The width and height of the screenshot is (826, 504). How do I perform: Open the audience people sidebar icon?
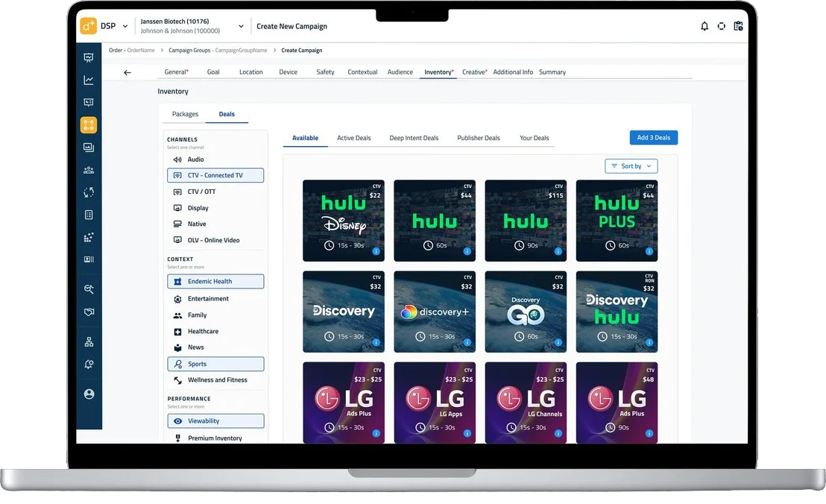(x=89, y=169)
